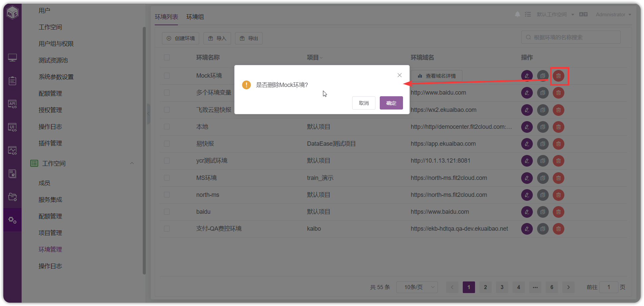644x306 pixels.
Task: Focus the environment name search field
Action: point(571,37)
